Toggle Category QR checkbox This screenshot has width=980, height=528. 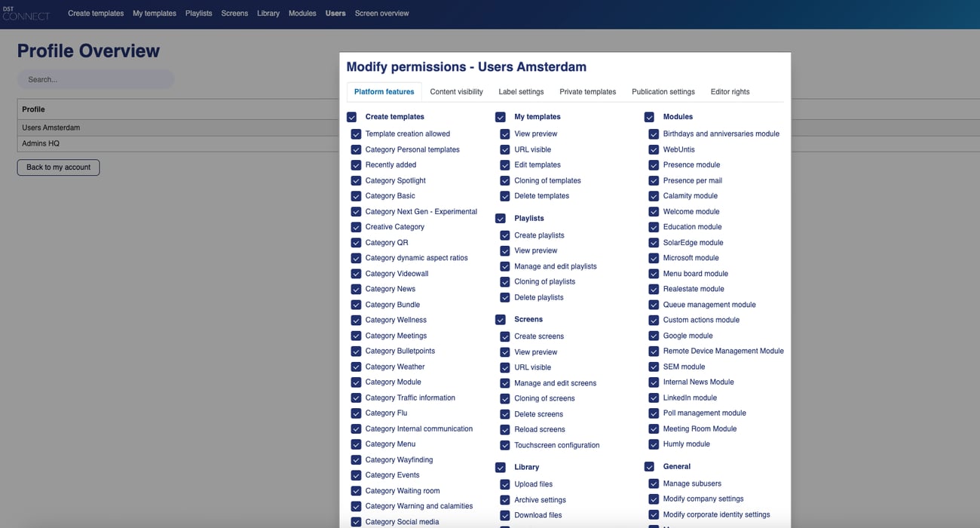coord(356,242)
